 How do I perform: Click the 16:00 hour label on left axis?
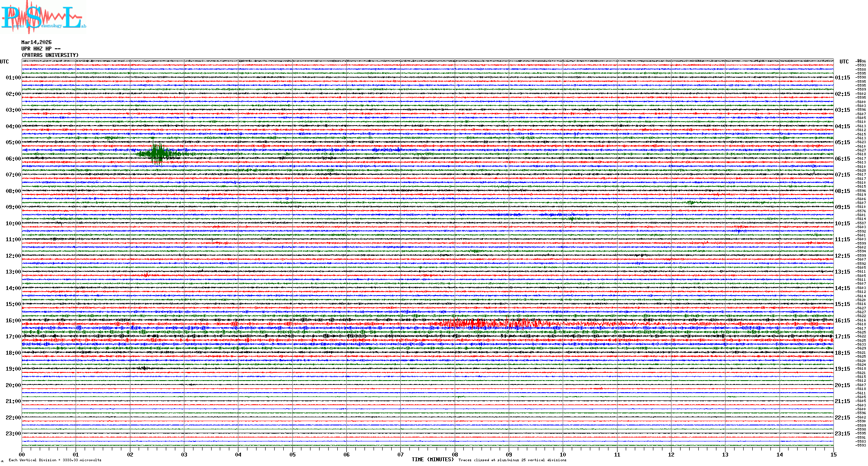[x=13, y=321]
